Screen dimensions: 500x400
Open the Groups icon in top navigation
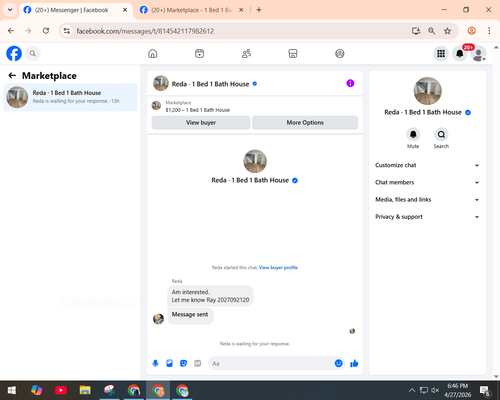(x=340, y=53)
